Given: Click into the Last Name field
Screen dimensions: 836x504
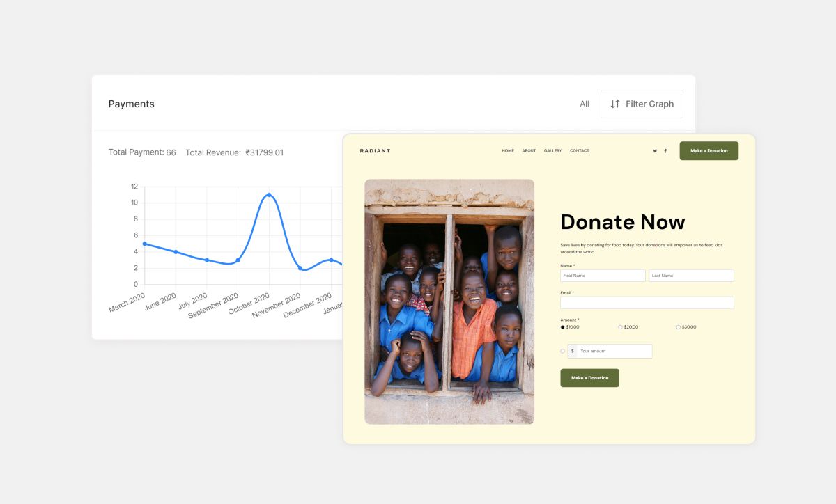Looking at the screenshot, I should coord(691,276).
